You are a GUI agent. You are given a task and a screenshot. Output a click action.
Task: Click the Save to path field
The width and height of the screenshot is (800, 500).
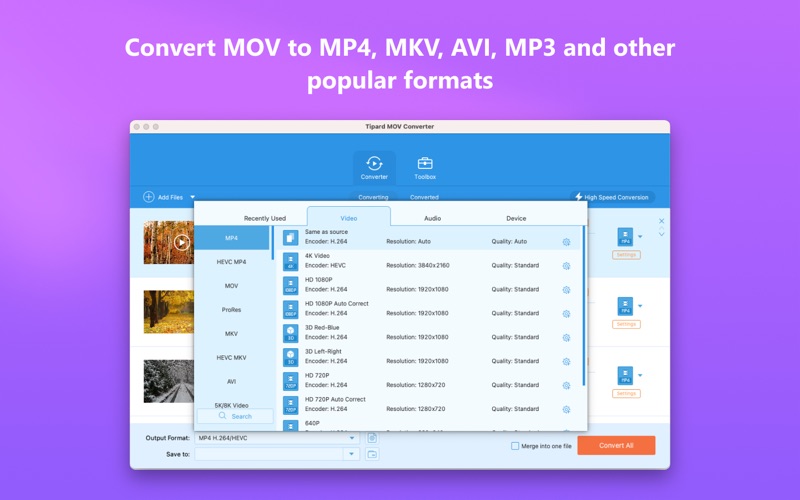(x=269, y=454)
